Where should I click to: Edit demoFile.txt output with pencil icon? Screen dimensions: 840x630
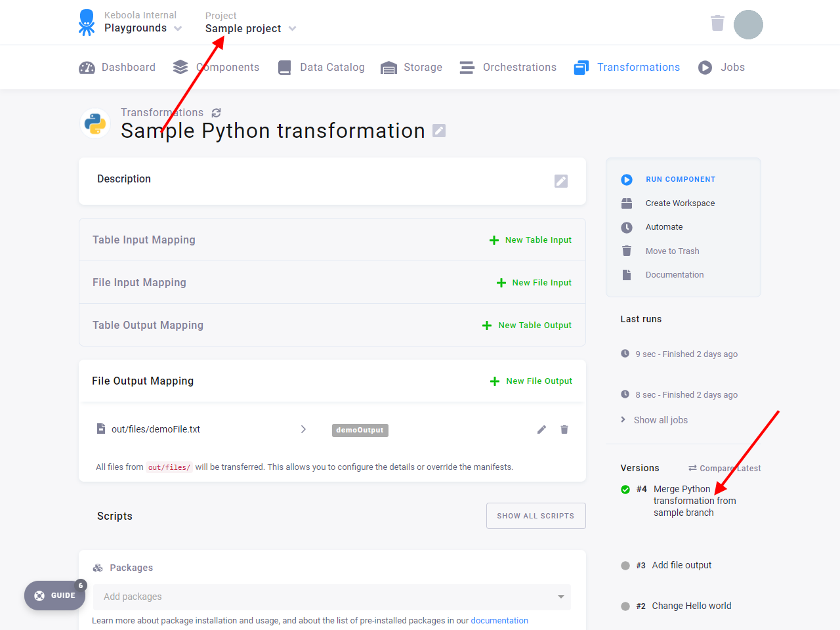(x=541, y=429)
